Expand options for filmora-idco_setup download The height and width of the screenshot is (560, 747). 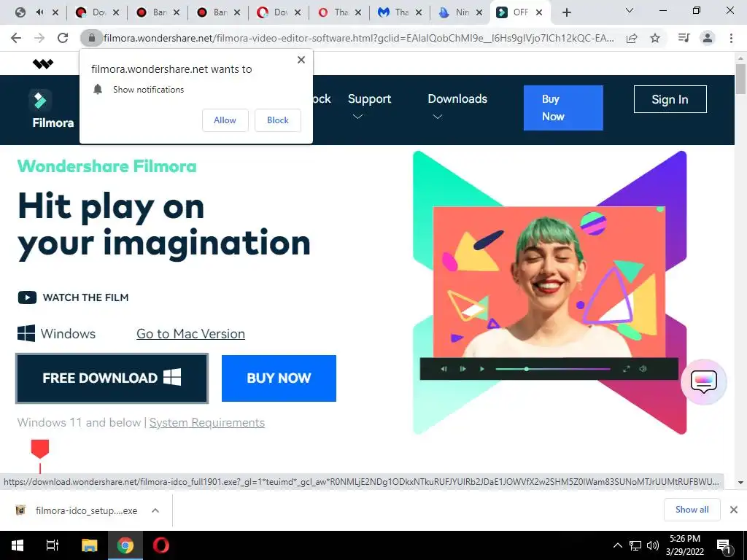click(155, 510)
